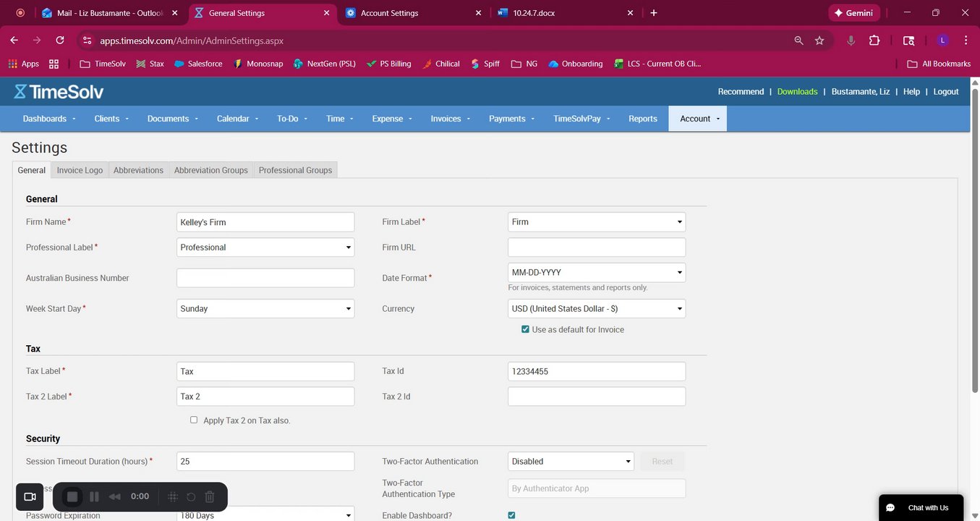Expand the Clients menu
This screenshot has width=980, height=521.
pyautogui.click(x=111, y=119)
